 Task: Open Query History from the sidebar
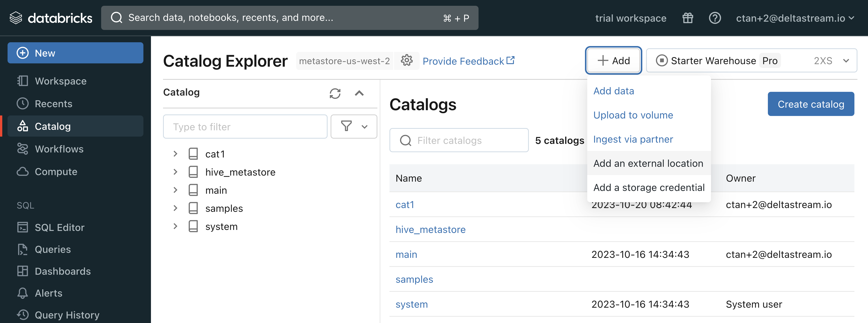pos(75,315)
